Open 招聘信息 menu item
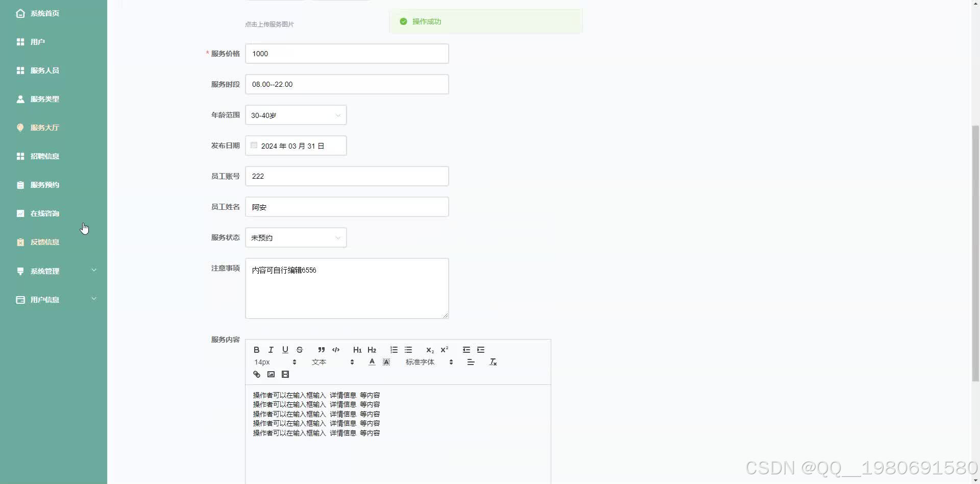This screenshot has width=980, height=484. coord(54,156)
